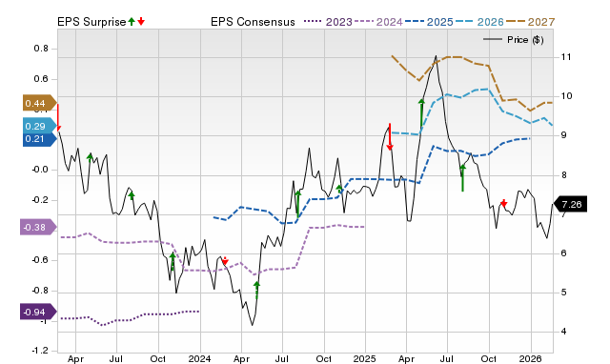This screenshot has height=364, width=610.
Task: Click the 0.6 label on the EPS axis
Action: (x=41, y=79)
